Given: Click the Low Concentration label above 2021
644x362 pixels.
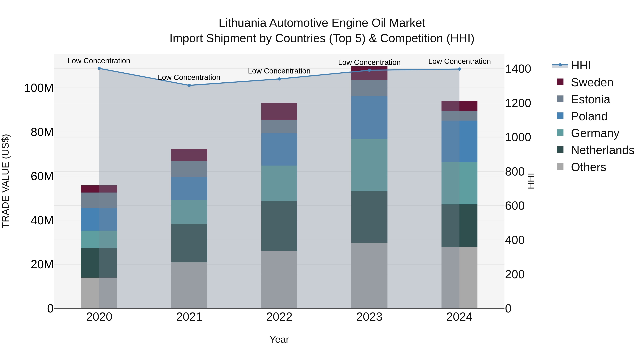Looking at the screenshot, I should pos(189,77).
